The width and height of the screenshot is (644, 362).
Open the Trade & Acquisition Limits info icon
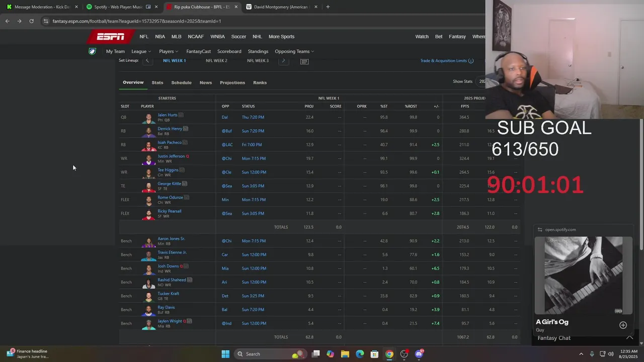click(471, 61)
